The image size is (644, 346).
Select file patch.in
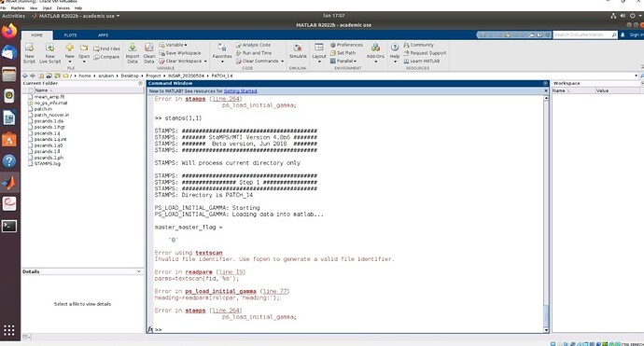click(43, 109)
